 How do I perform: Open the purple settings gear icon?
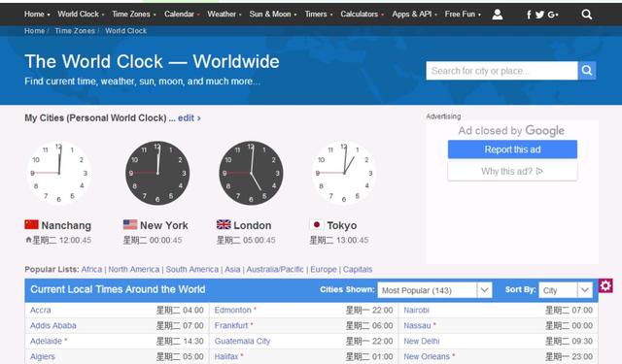tap(605, 285)
